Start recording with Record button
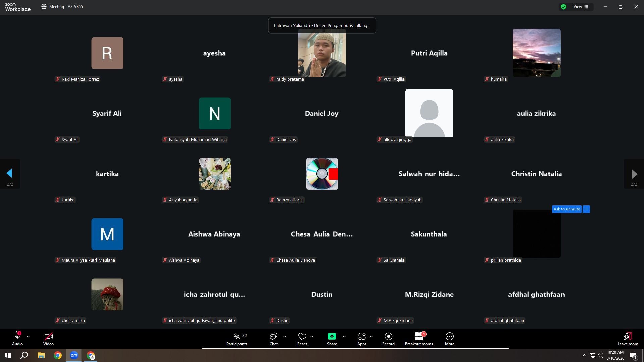This screenshot has height=362, width=644. [388, 339]
